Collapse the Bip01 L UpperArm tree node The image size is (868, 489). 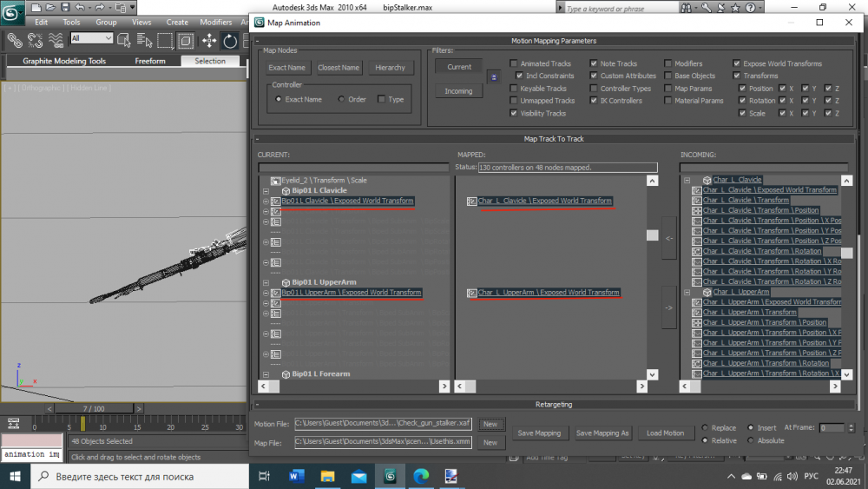(266, 282)
